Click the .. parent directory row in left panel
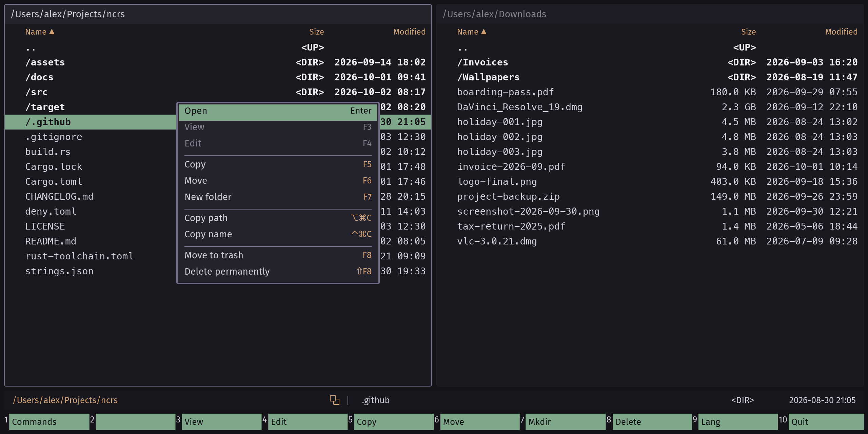Viewport: 868px width, 434px height. click(218, 47)
